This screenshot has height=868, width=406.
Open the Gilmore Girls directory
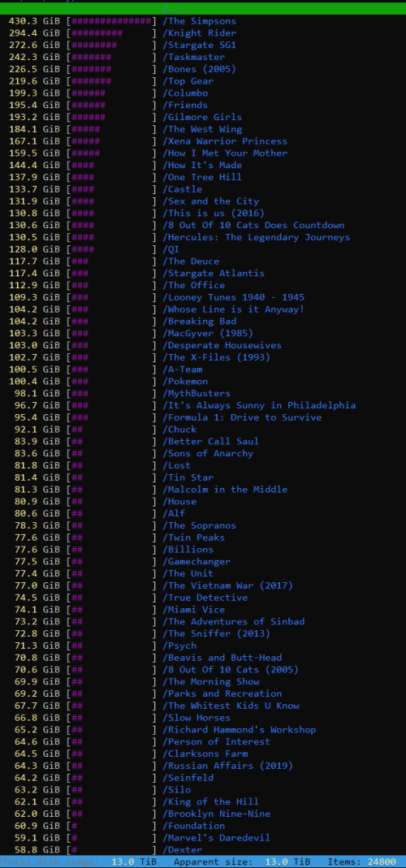point(202,117)
